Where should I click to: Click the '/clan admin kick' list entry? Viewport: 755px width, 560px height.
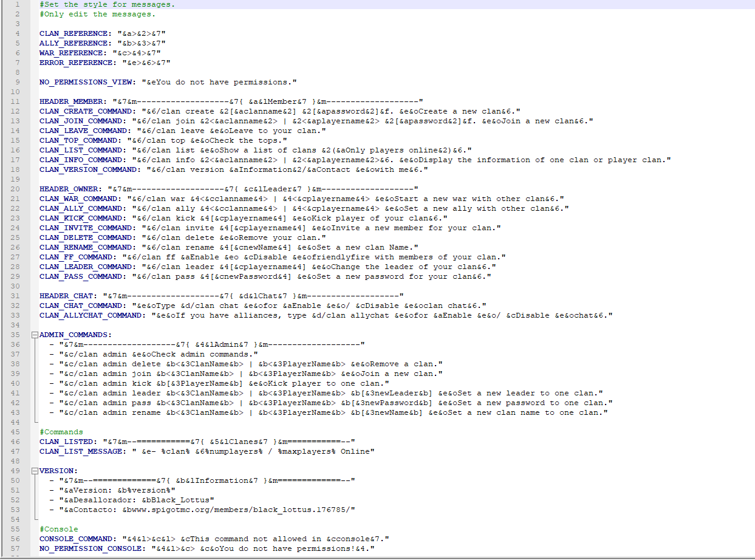coord(224,383)
